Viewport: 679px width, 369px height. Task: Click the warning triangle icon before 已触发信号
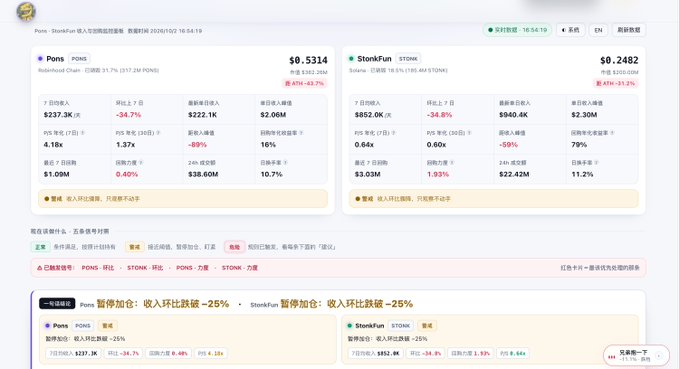click(39, 268)
